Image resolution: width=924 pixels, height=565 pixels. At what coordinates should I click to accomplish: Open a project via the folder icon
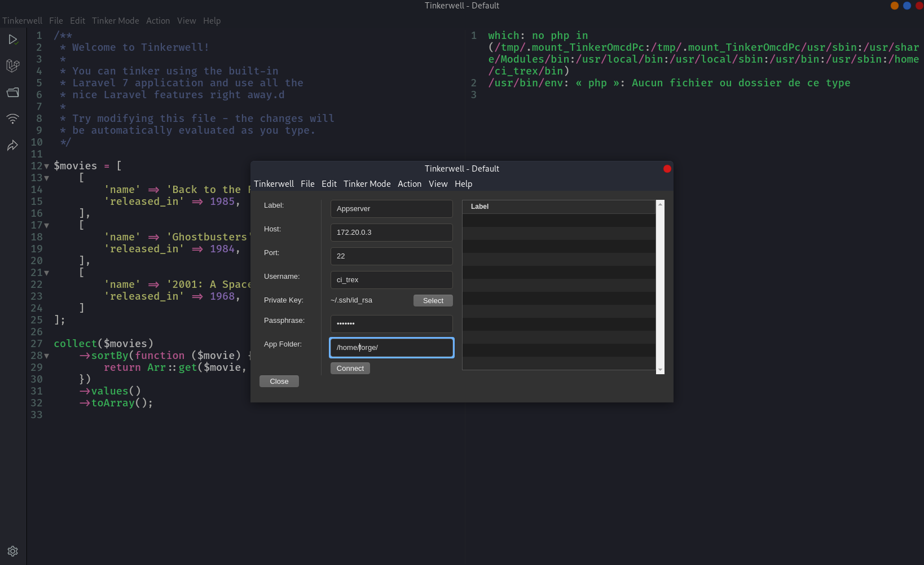[12, 93]
